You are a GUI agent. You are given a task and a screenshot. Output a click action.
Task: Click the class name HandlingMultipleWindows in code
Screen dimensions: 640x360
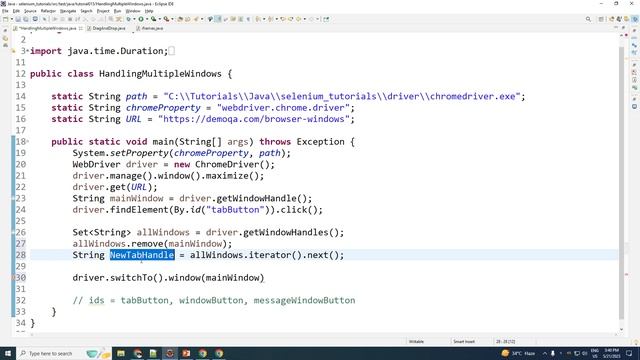pyautogui.click(x=160, y=73)
